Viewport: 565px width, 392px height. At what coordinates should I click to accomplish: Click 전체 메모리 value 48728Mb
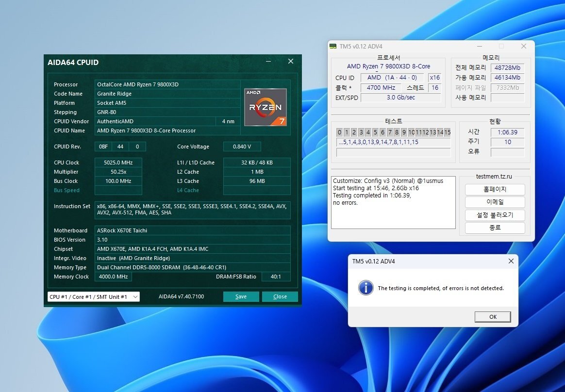click(507, 68)
